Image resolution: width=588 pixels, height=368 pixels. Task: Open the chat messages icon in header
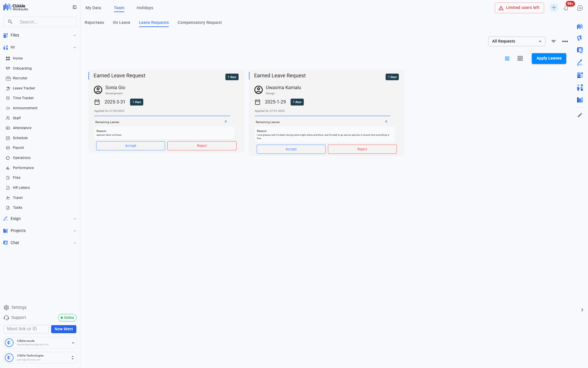580,8
